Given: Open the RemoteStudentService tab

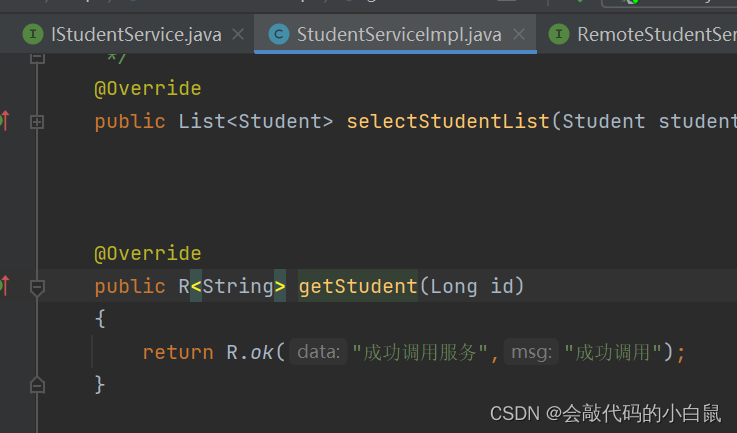Looking at the screenshot, I should point(655,35).
